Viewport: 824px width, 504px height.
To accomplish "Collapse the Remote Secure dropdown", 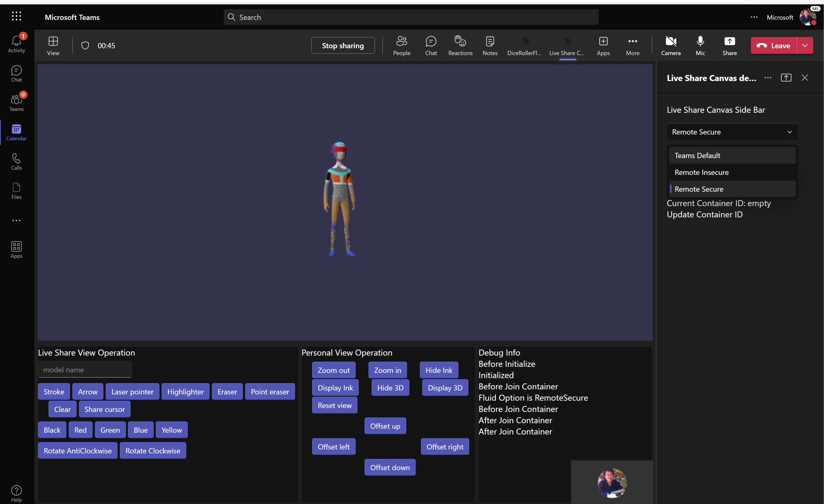I will (x=732, y=132).
